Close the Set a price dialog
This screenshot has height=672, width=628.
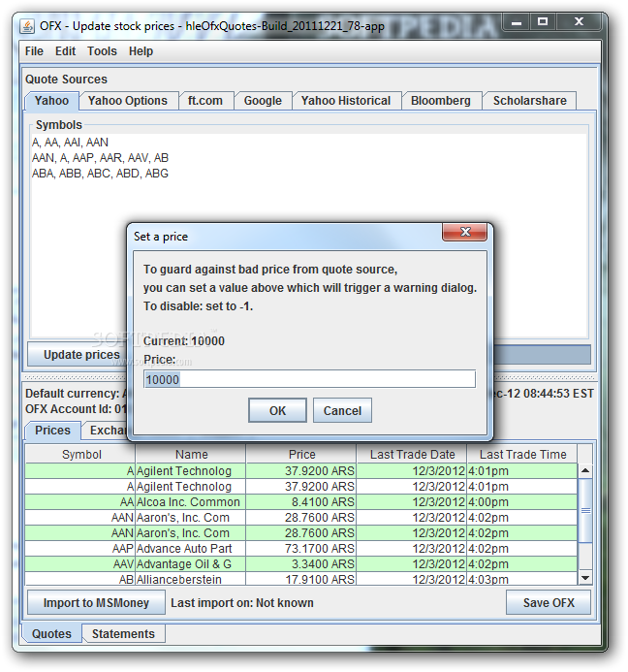coord(465,233)
